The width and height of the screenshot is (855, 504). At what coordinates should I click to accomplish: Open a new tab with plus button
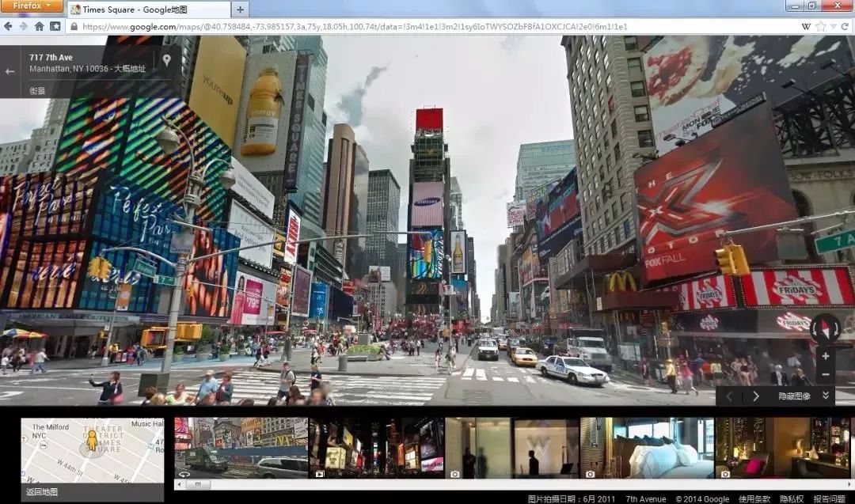pyautogui.click(x=240, y=9)
